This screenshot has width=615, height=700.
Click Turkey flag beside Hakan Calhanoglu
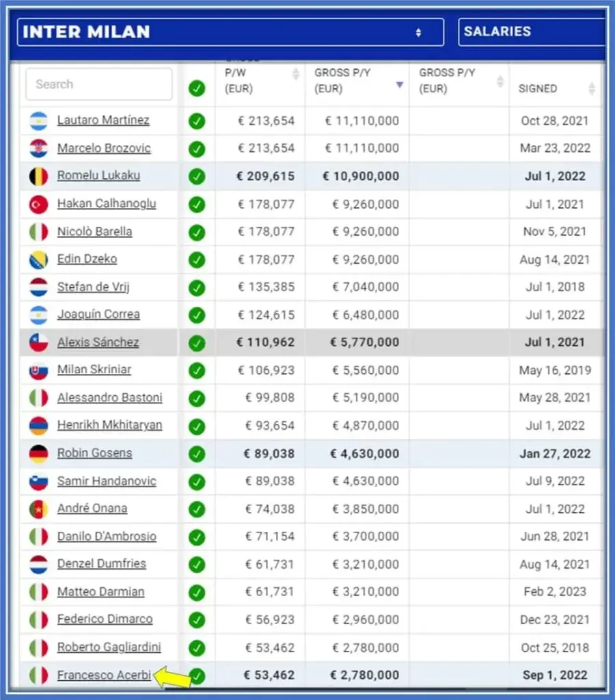pos(38,204)
